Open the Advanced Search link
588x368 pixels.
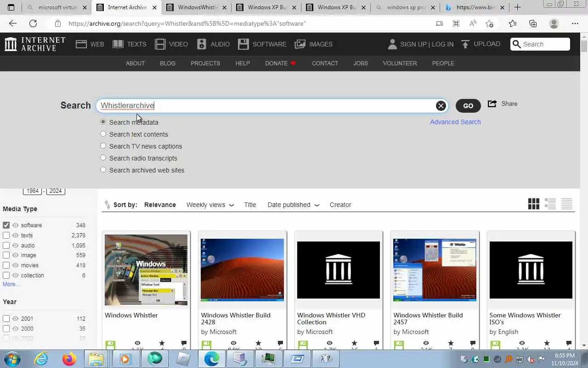455,122
